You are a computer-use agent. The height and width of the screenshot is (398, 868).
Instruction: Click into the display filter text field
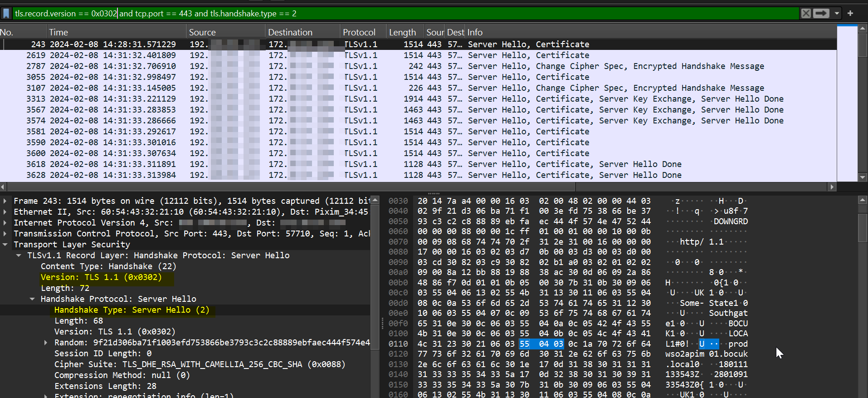408,14
